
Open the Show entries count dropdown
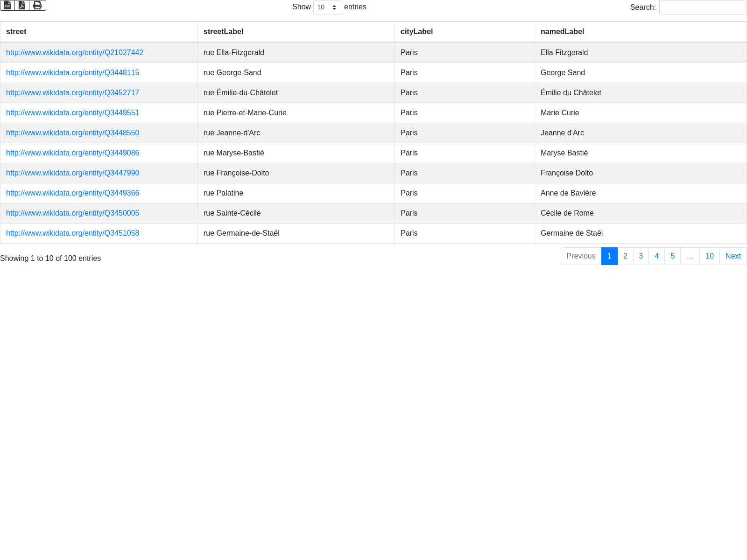327,7
